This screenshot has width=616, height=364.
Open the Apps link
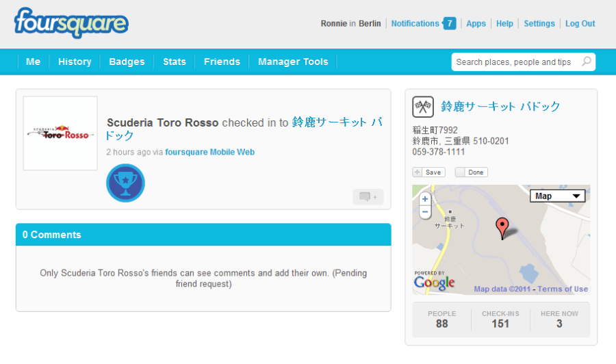(x=476, y=23)
